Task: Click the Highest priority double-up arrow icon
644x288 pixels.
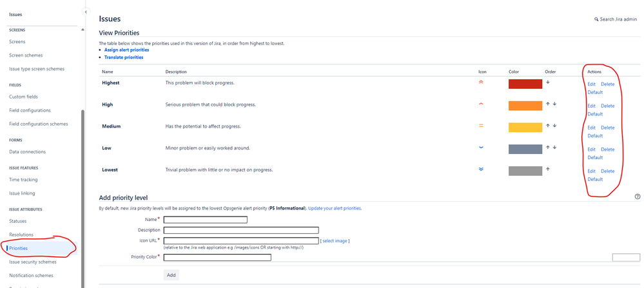Action: pyautogui.click(x=481, y=82)
